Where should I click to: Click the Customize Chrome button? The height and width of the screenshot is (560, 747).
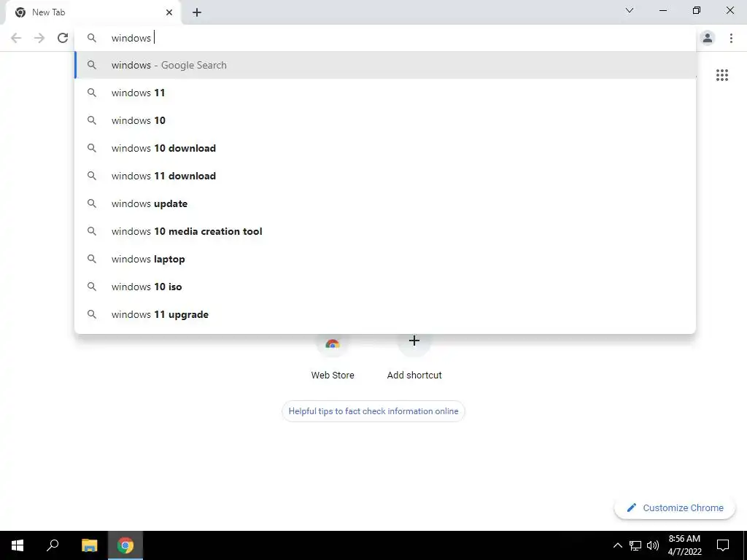675,507
